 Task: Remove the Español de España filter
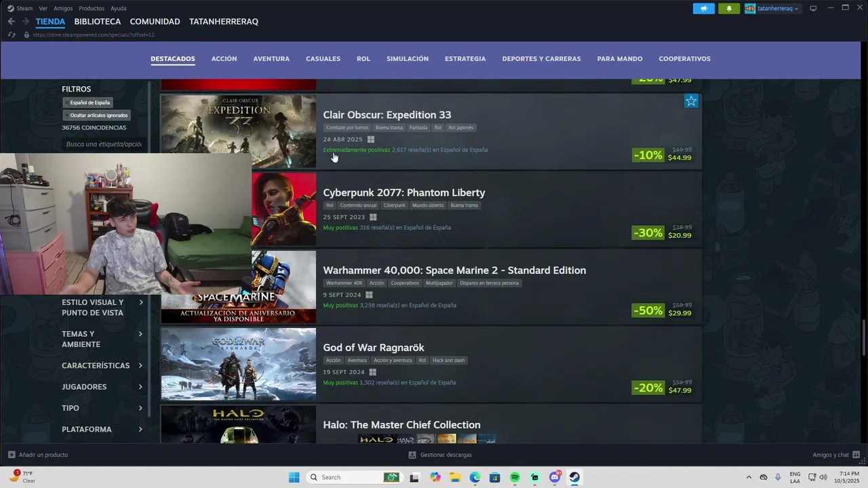[x=90, y=103]
